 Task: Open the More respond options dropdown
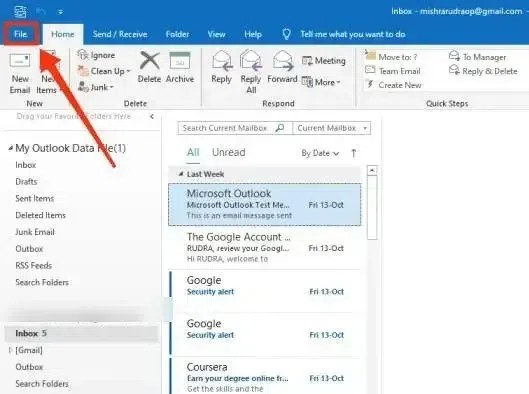pos(321,82)
